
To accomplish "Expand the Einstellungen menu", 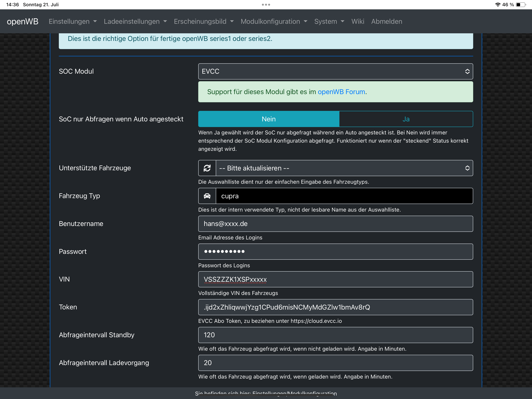I will [x=73, y=21].
